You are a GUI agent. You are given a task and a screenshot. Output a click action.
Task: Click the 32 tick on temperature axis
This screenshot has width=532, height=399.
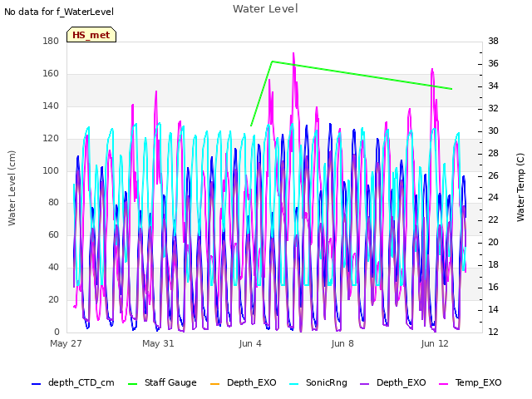(493, 108)
